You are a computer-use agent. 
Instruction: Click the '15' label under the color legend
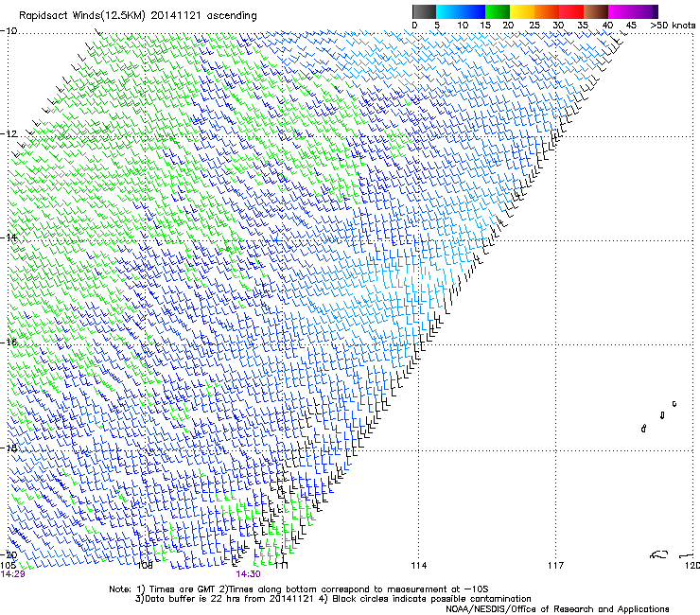(485, 26)
